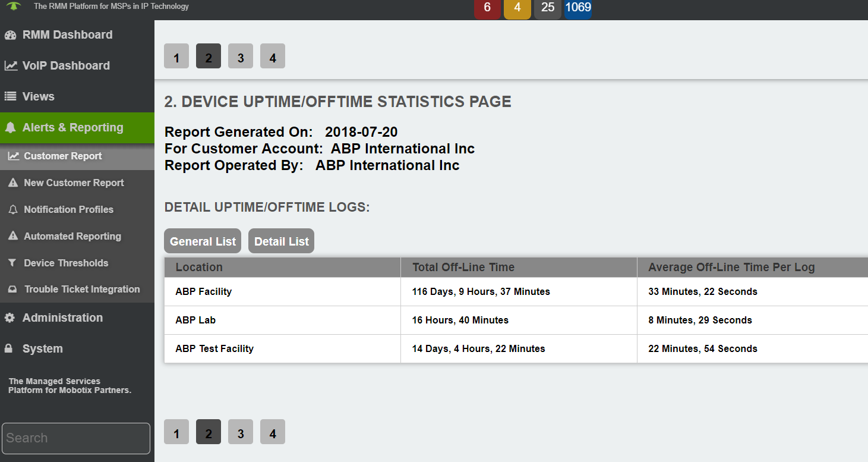Click the blue status counter showing 1069

point(578,8)
